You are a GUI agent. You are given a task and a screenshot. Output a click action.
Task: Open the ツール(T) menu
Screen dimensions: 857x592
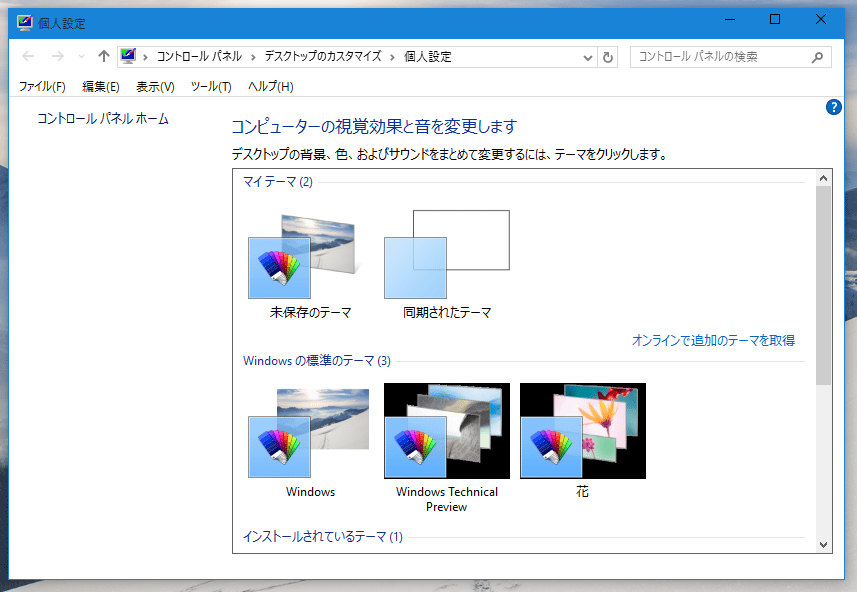[x=211, y=86]
